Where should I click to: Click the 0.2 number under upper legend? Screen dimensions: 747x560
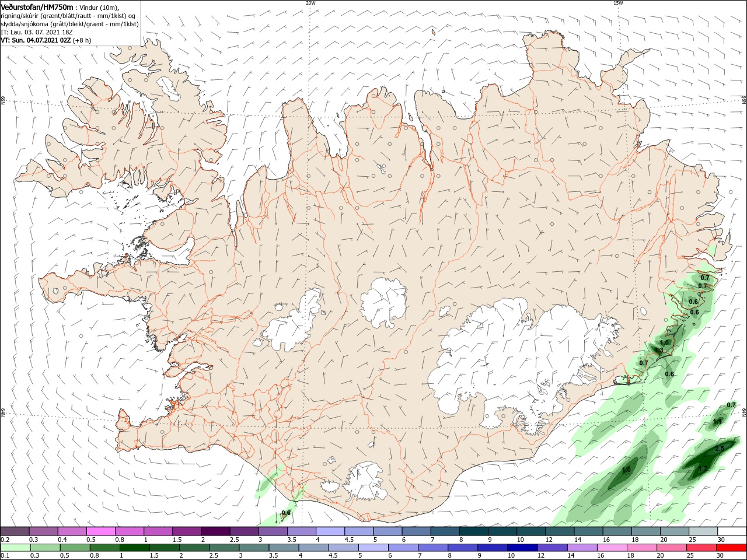(x=5, y=540)
